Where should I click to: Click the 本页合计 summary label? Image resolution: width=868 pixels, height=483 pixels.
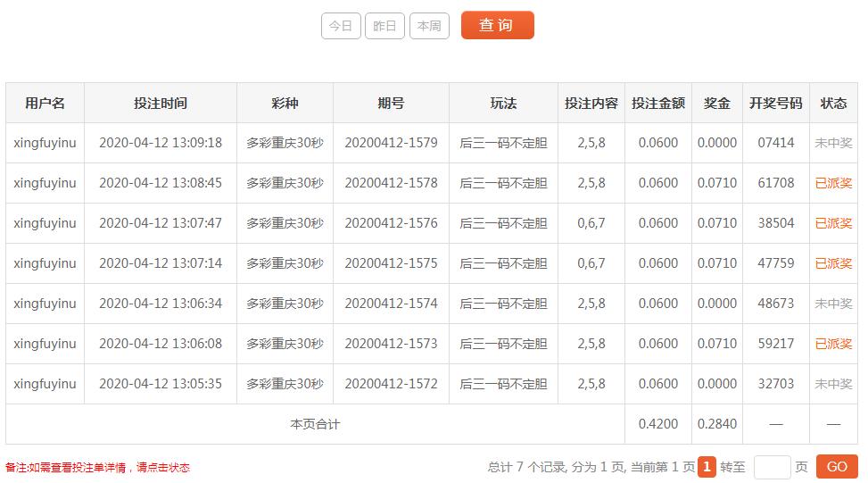315,424
